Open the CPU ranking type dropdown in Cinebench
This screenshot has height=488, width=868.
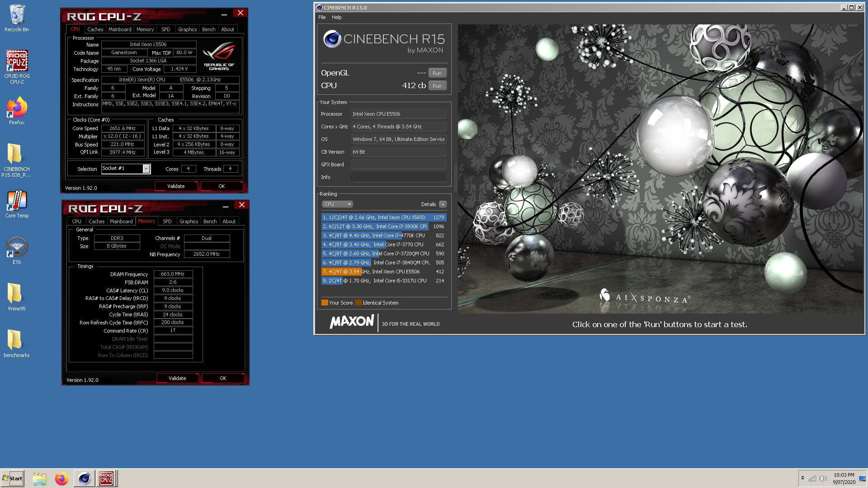[x=337, y=204]
